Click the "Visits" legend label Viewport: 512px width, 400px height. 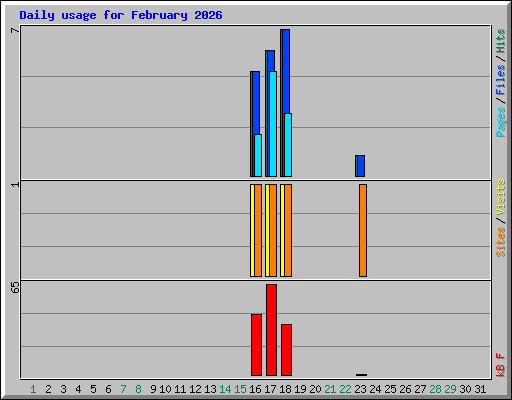click(x=501, y=197)
